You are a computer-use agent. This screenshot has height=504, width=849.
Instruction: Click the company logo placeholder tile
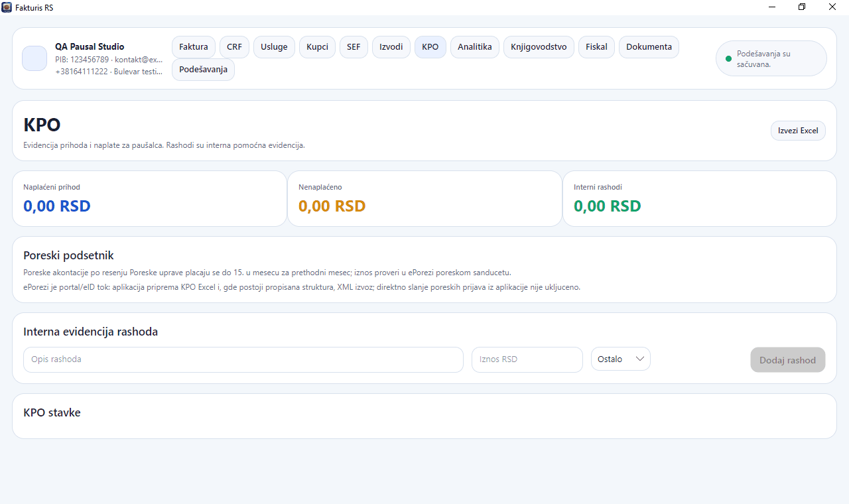(x=34, y=58)
